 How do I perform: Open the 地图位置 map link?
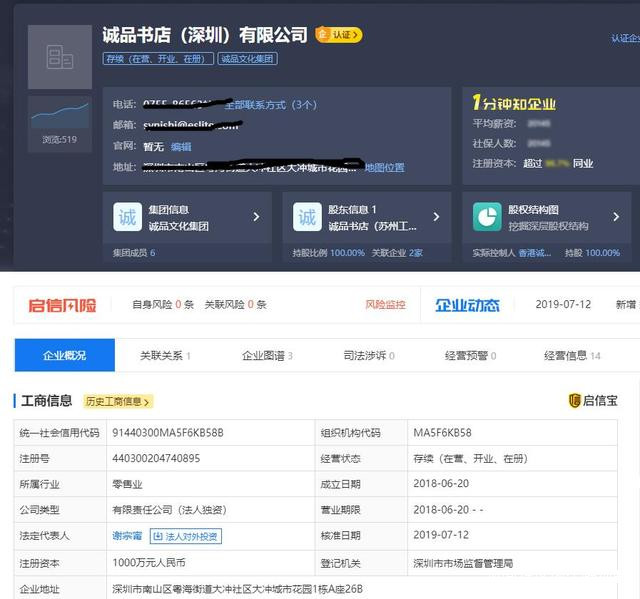click(384, 167)
